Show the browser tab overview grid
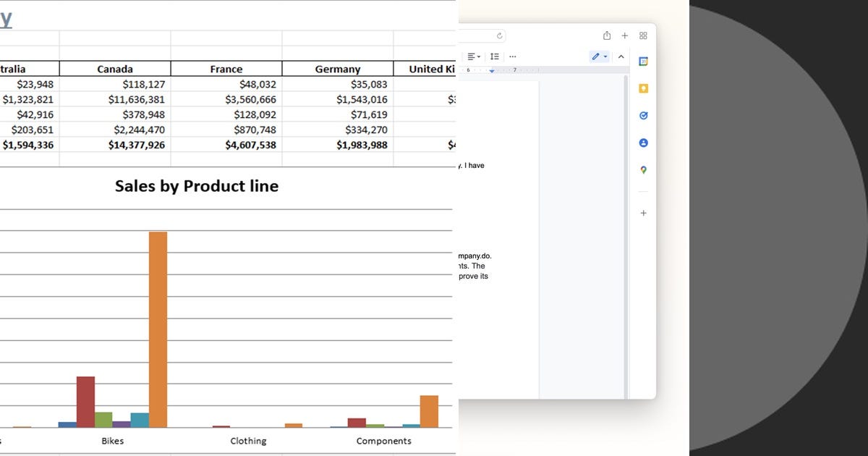 pyautogui.click(x=643, y=35)
